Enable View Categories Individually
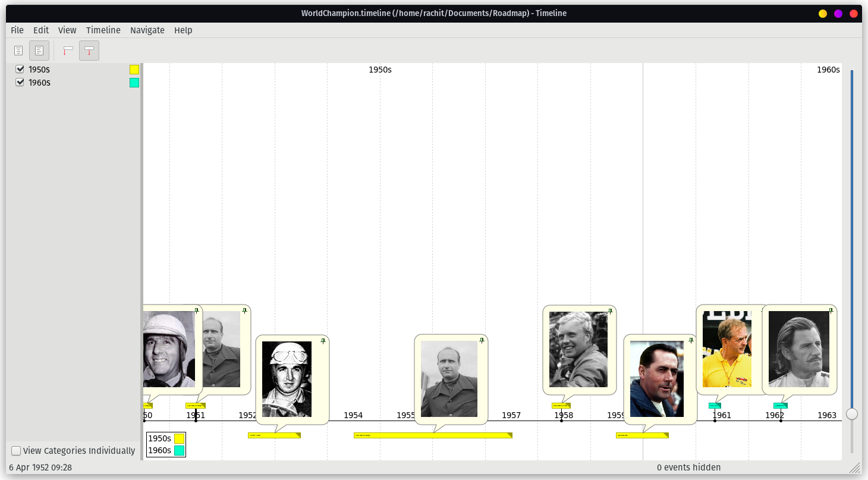Screen dimensions: 868x480 coord(16,451)
